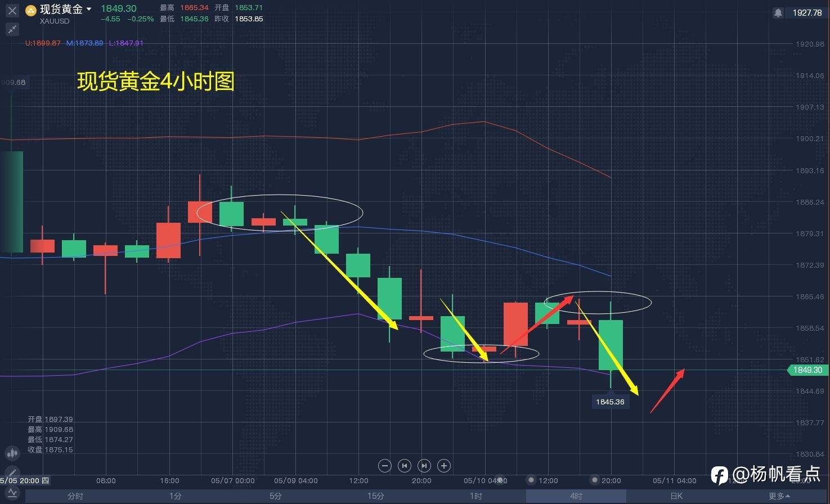Click the XAUUSD ticker text

click(55, 21)
